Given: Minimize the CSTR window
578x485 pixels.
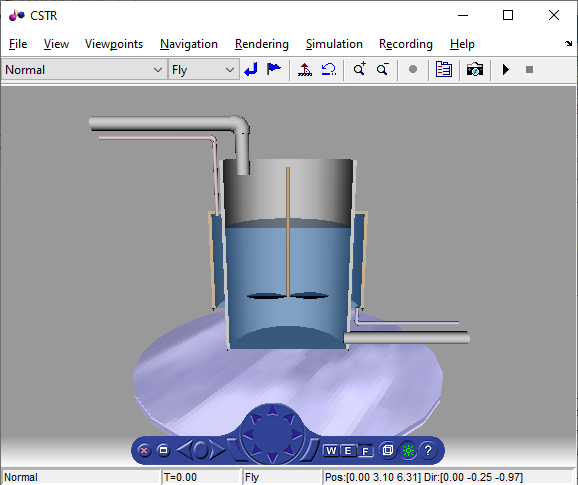Looking at the screenshot, I should point(463,15).
